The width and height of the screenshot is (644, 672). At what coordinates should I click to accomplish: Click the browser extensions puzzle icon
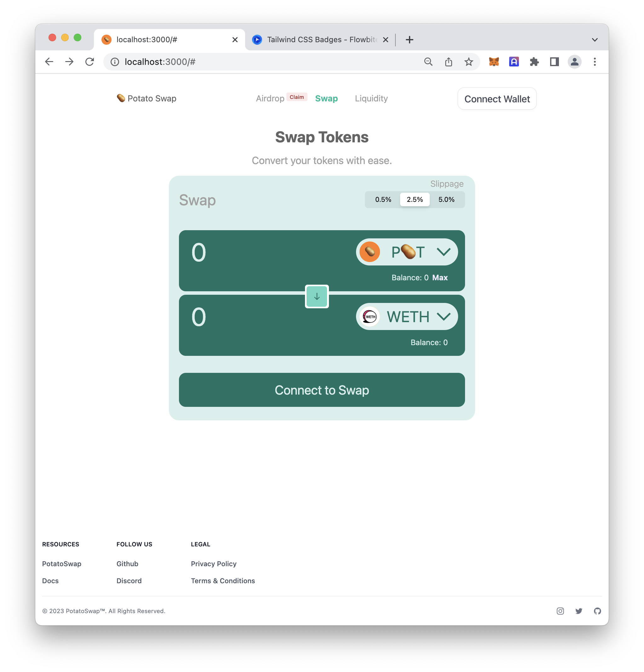click(534, 62)
